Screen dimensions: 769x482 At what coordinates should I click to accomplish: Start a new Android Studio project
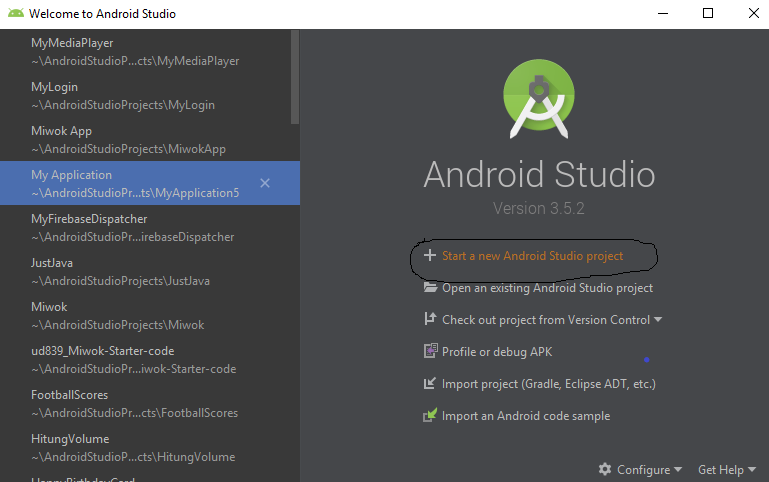(532, 256)
